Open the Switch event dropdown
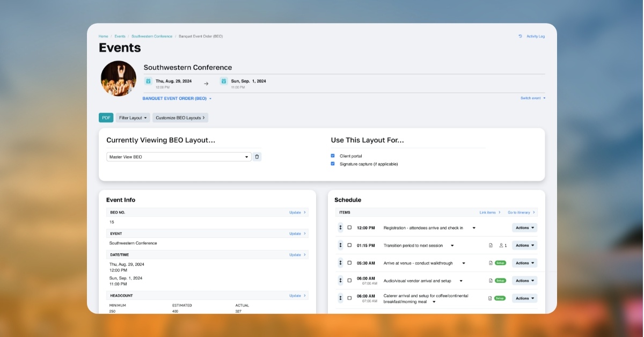The image size is (644, 337). pyautogui.click(x=533, y=98)
